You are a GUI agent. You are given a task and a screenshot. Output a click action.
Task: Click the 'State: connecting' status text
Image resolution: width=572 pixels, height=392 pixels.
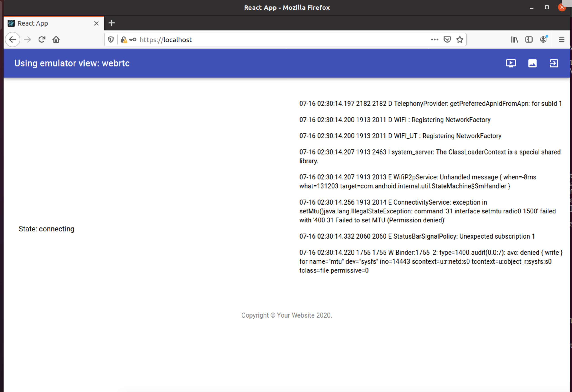pyautogui.click(x=46, y=229)
